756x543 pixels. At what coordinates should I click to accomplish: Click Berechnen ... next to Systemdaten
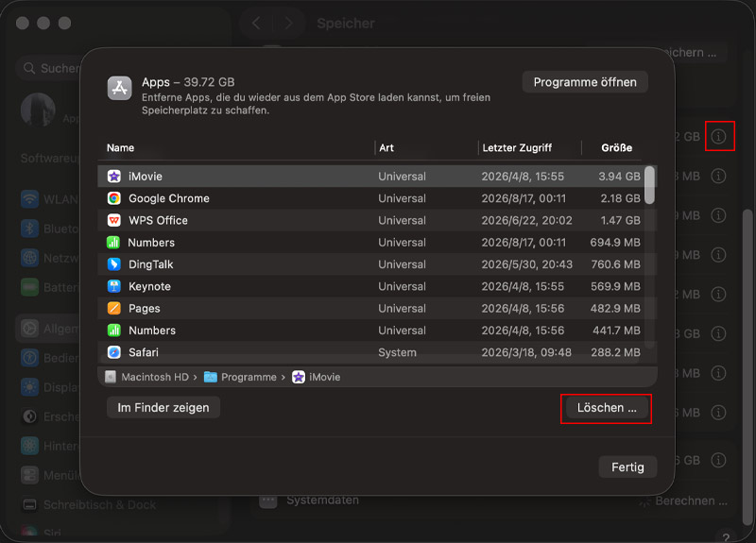pyautogui.click(x=691, y=501)
